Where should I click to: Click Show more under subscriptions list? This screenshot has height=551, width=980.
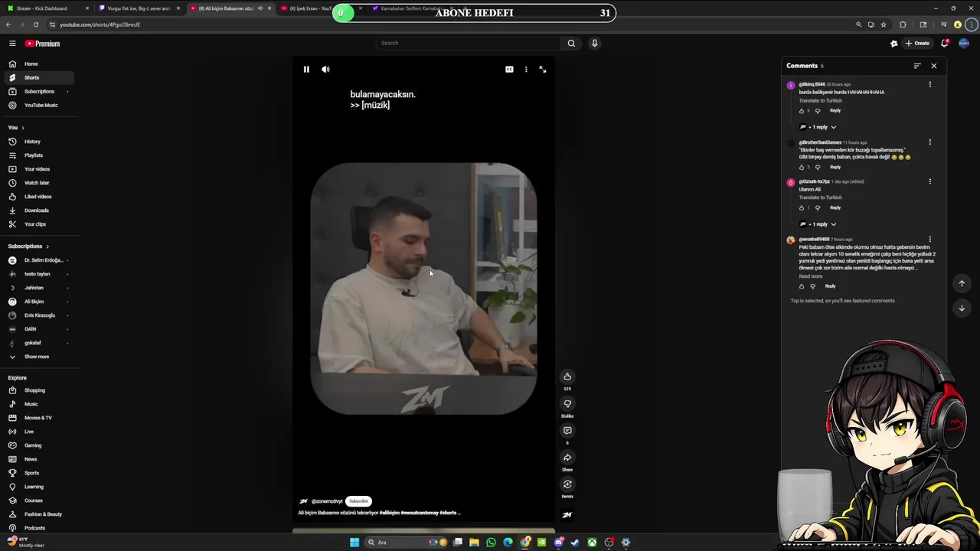38,357
